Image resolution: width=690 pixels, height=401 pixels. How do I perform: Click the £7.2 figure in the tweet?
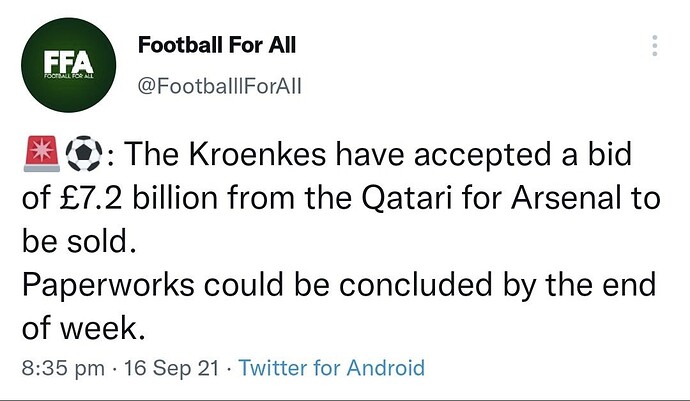[x=91, y=198]
